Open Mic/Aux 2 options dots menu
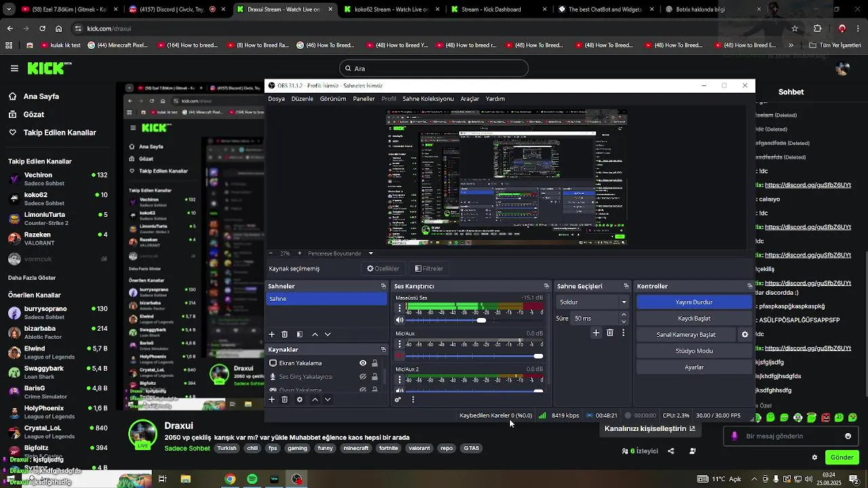 pos(399,380)
